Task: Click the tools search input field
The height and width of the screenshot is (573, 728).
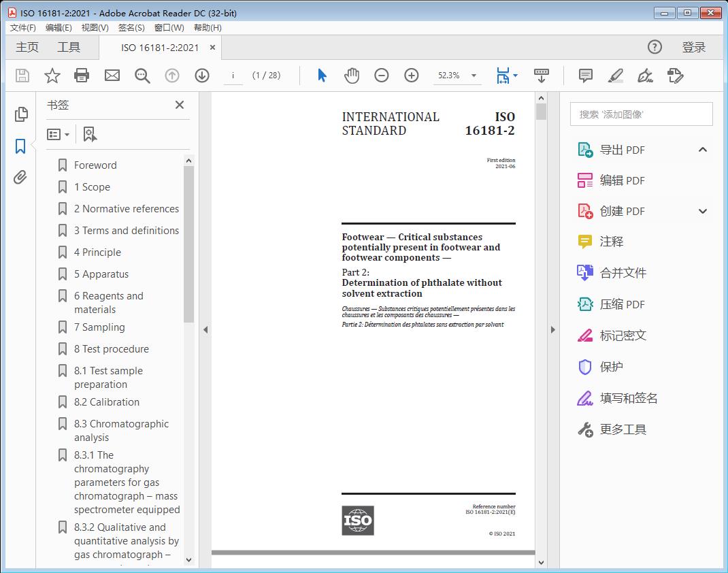Action: coord(641,114)
